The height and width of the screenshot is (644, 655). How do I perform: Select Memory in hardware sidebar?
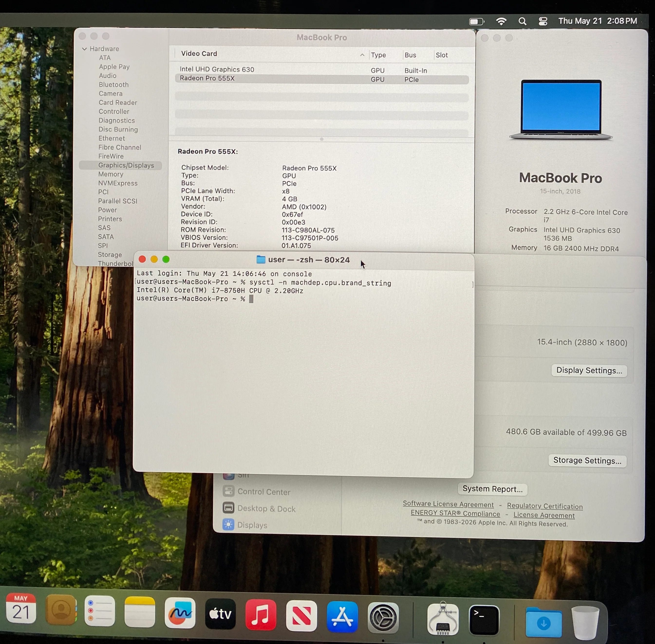[x=111, y=174]
